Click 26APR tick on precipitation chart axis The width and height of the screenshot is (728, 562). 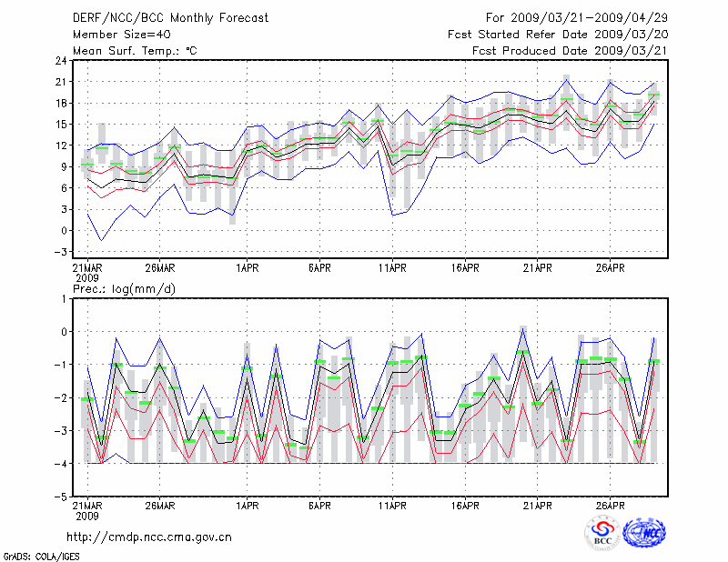(611, 505)
